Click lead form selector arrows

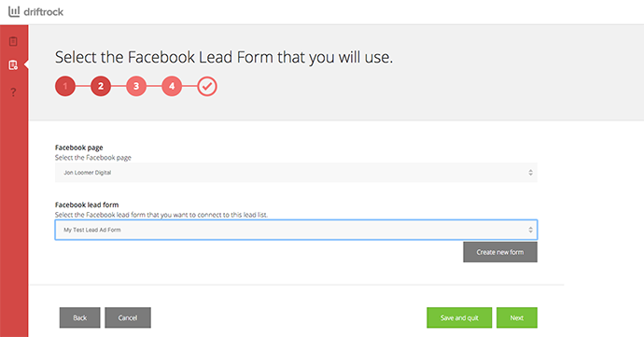tap(530, 230)
